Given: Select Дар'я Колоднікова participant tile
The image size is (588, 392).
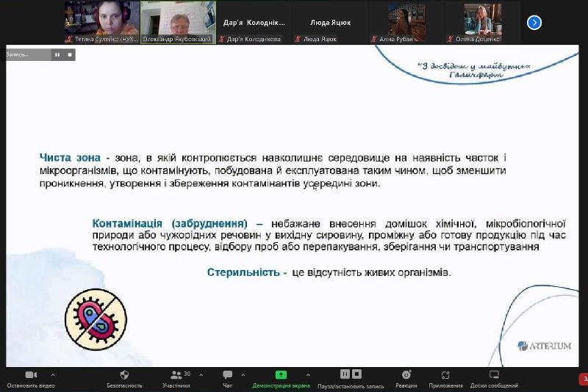Looking at the screenshot, I should point(254,22).
